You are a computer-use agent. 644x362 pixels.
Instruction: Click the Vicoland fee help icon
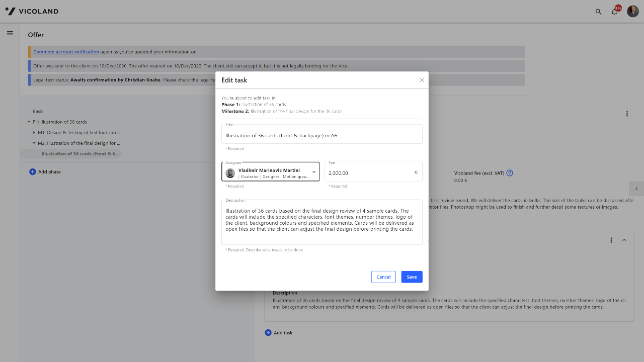coord(510,173)
